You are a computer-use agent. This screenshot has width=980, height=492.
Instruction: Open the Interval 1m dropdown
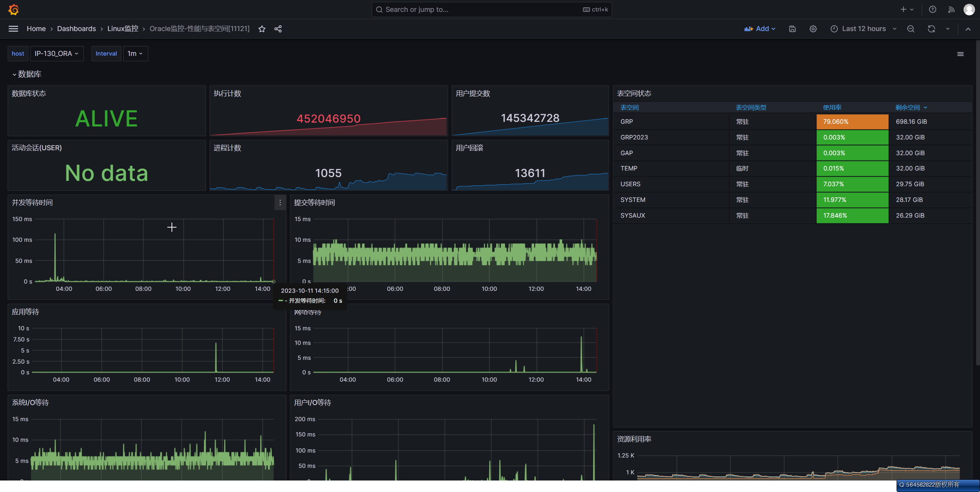pos(135,54)
